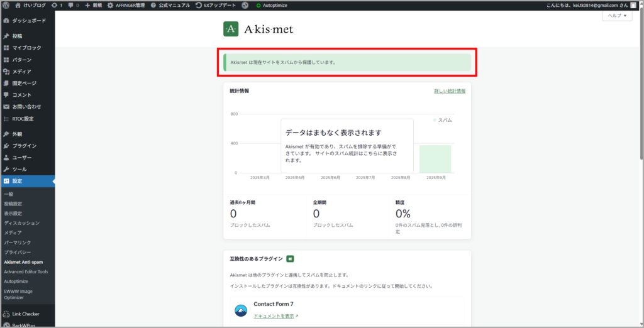Click the WordPress logo icon in admin bar
The height and width of the screenshot is (328, 644).
(x=6, y=5)
